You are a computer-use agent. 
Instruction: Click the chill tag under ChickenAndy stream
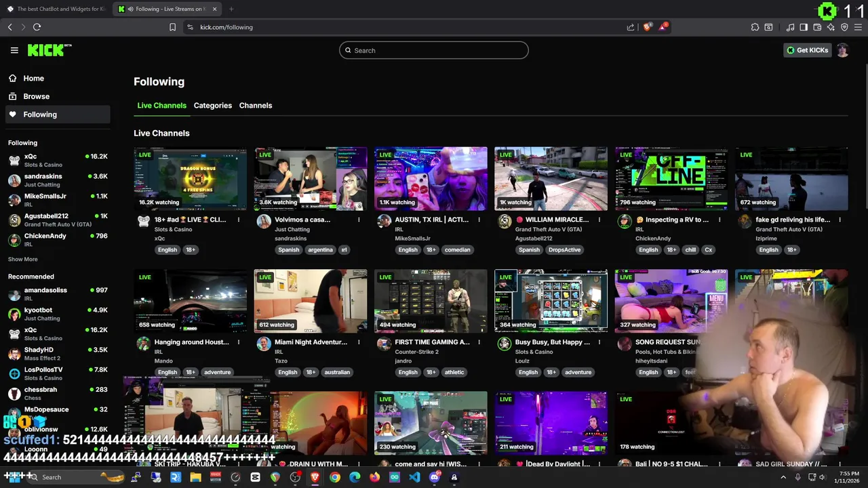tap(690, 249)
